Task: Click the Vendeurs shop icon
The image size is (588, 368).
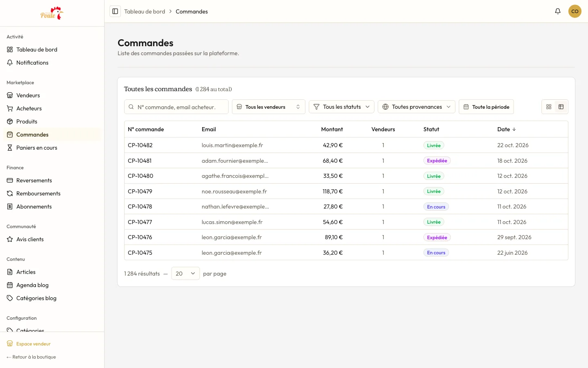Action: (x=10, y=95)
